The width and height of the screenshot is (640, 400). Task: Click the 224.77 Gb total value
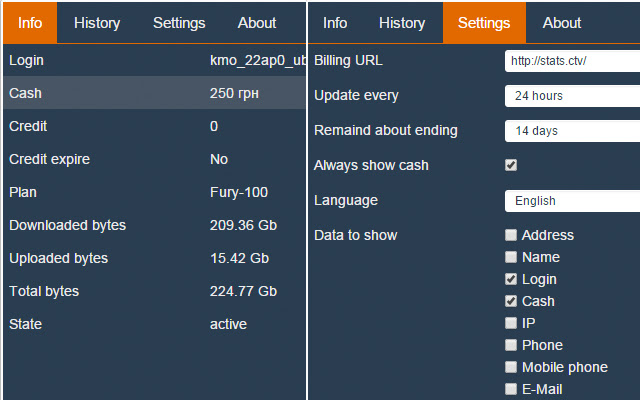(243, 291)
